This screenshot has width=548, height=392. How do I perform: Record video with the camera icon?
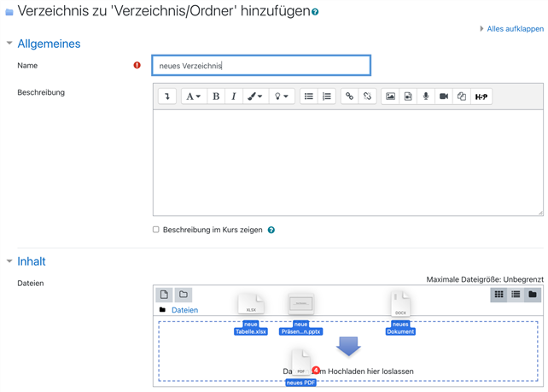coord(444,97)
